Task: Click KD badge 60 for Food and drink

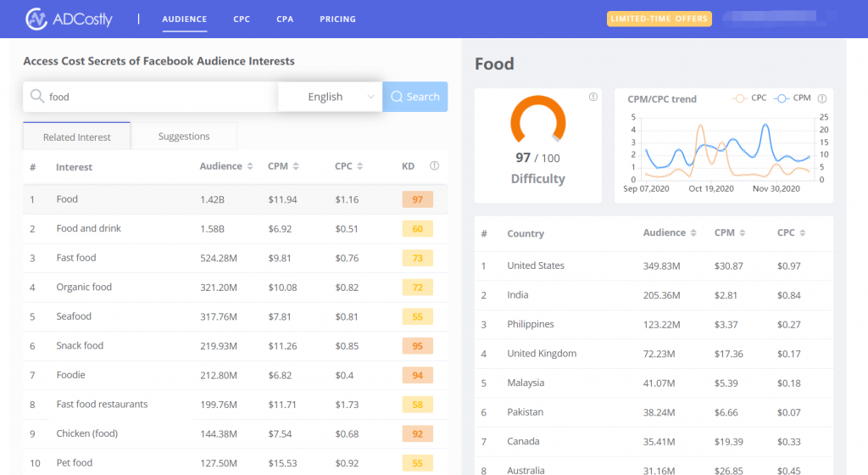Action: click(417, 229)
